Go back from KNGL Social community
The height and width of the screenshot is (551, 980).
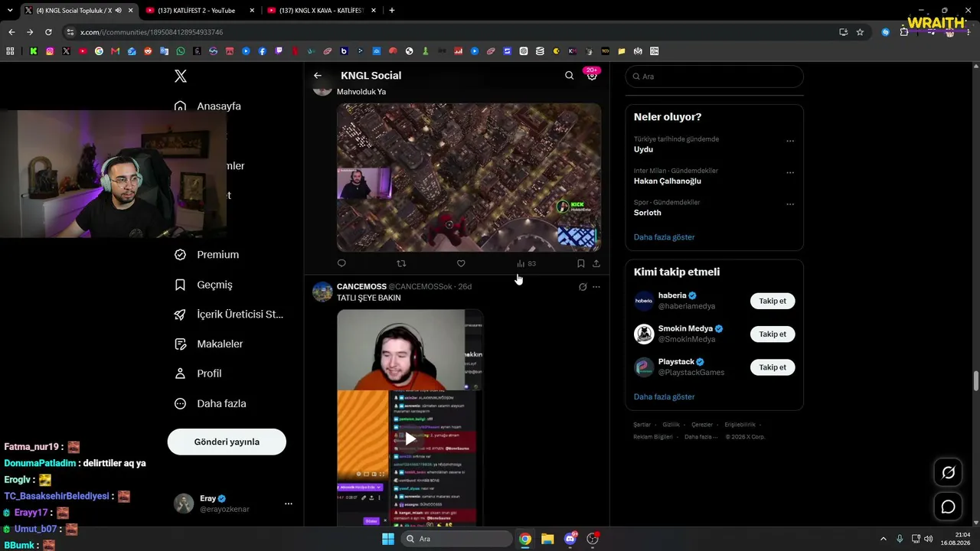coord(318,76)
